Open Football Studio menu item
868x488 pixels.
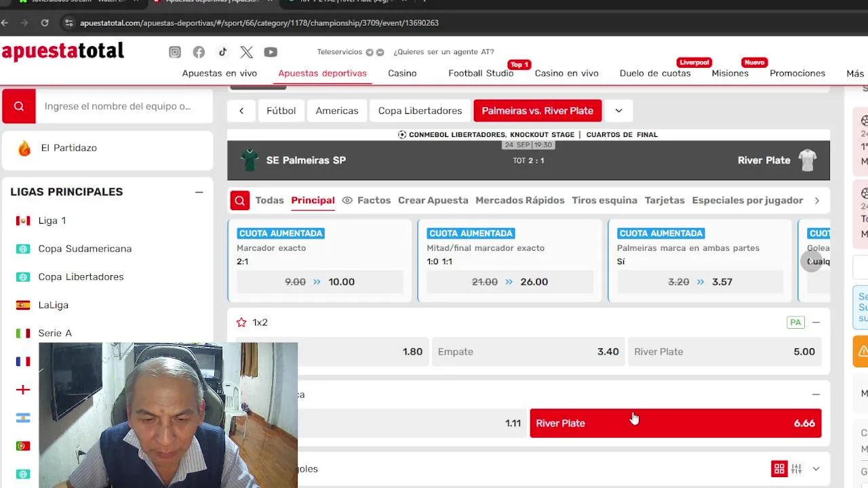pyautogui.click(x=481, y=73)
